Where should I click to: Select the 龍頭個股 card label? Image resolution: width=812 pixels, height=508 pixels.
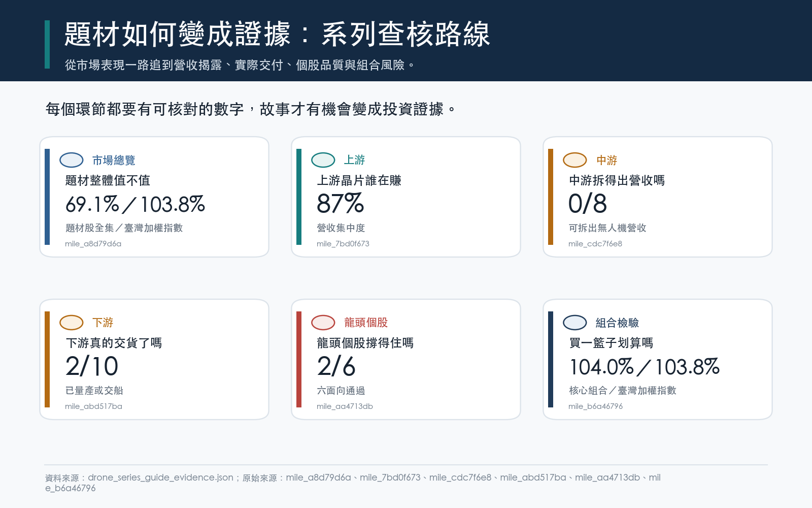pyautogui.click(x=365, y=323)
